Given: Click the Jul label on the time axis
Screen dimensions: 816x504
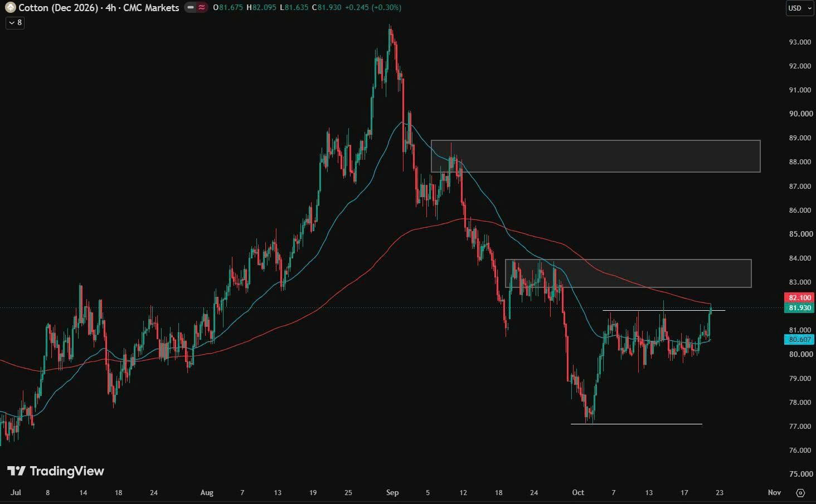Looking at the screenshot, I should click(16, 493).
